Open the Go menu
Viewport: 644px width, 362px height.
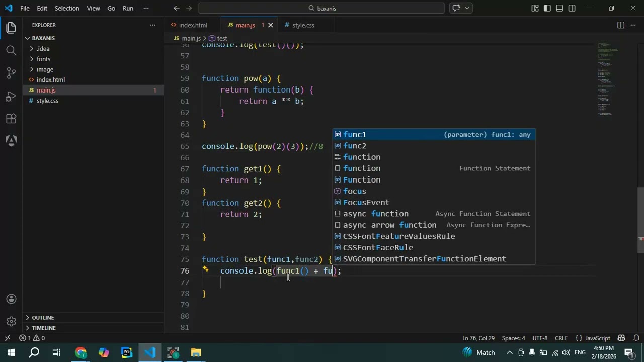point(111,8)
